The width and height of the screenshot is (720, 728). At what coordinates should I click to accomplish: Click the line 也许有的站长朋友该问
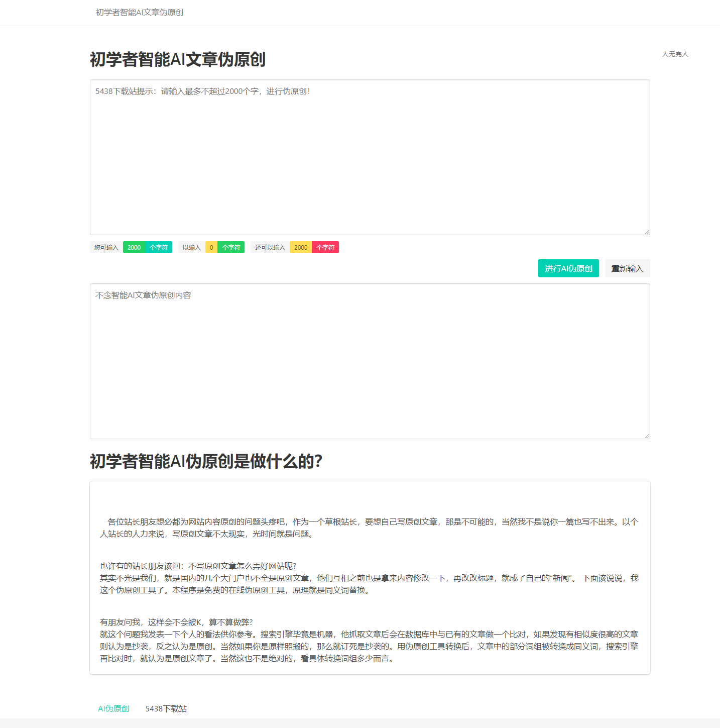coord(198,566)
